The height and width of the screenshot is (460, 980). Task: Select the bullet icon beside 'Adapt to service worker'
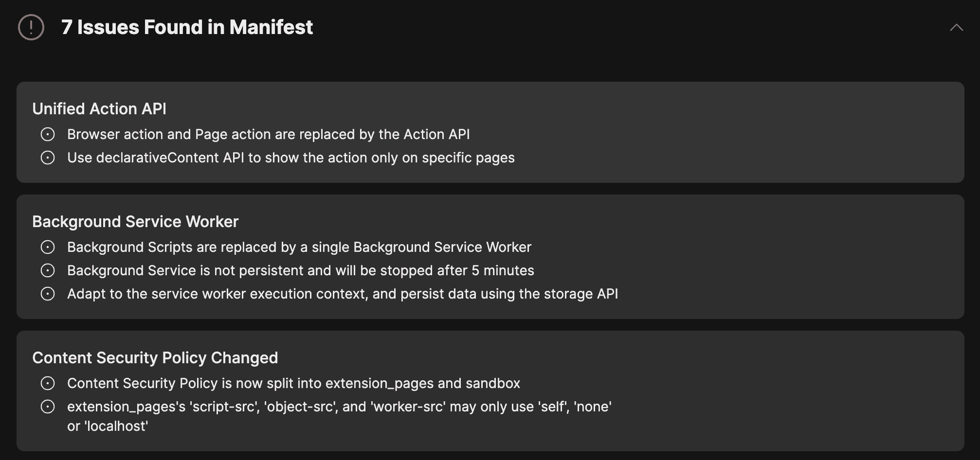click(x=48, y=294)
